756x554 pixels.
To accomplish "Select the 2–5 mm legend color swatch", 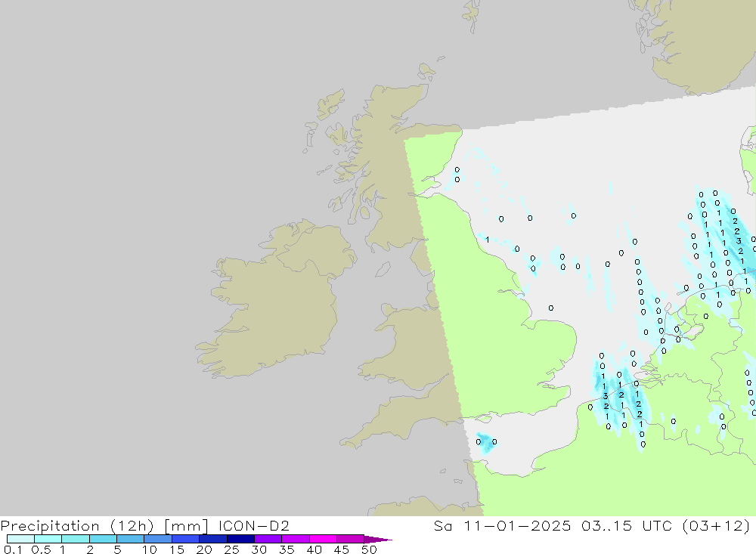I will coord(103,539).
